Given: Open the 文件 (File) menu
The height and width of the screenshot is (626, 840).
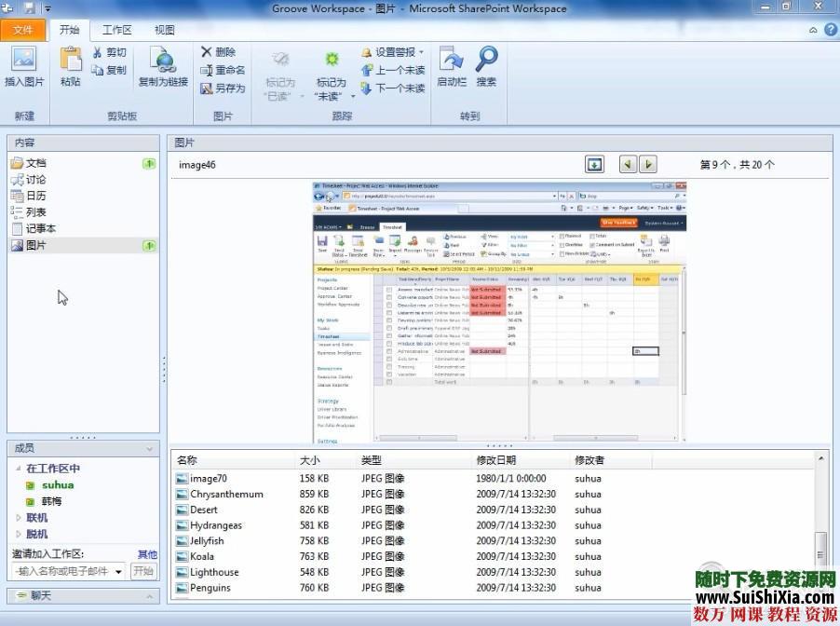Looking at the screenshot, I should [23, 30].
